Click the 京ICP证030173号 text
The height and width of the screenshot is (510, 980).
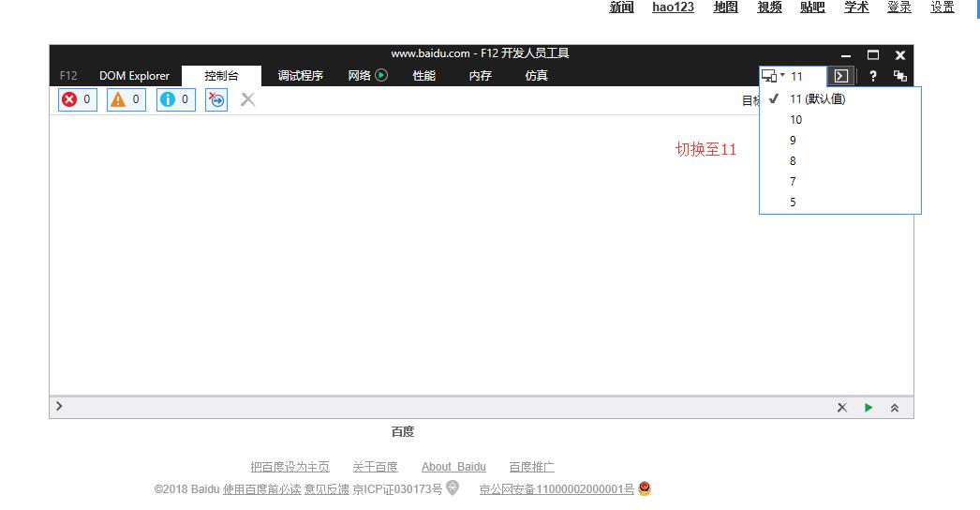(397, 488)
